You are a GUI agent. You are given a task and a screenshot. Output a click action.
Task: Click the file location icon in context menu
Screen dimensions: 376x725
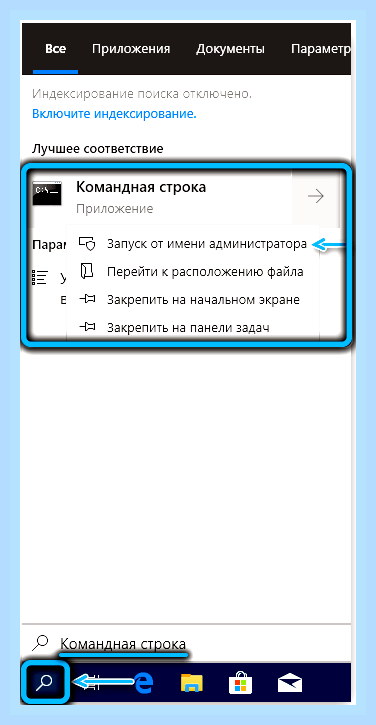[x=86, y=271]
